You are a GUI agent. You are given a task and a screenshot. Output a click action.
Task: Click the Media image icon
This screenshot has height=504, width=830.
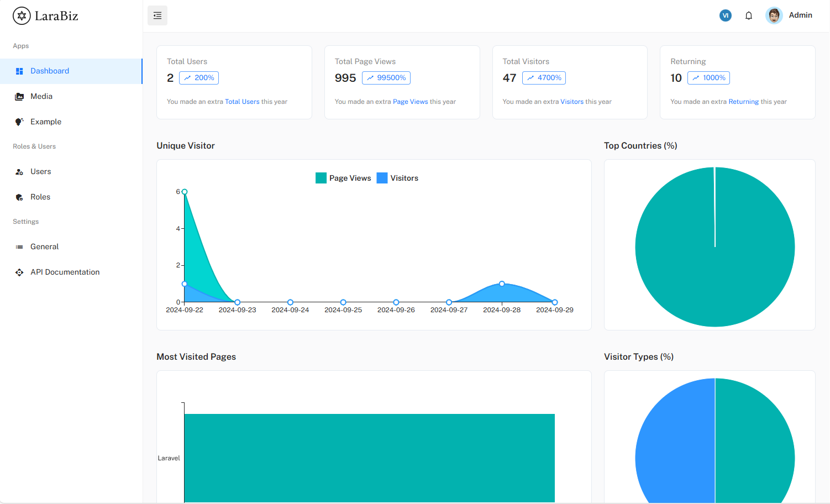click(x=19, y=97)
